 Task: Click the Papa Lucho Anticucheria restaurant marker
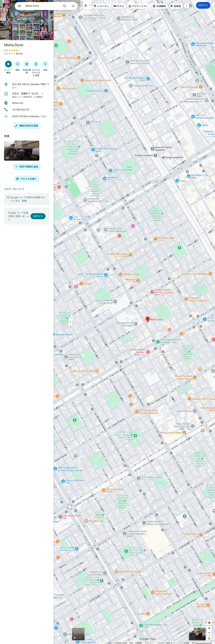coord(82,80)
